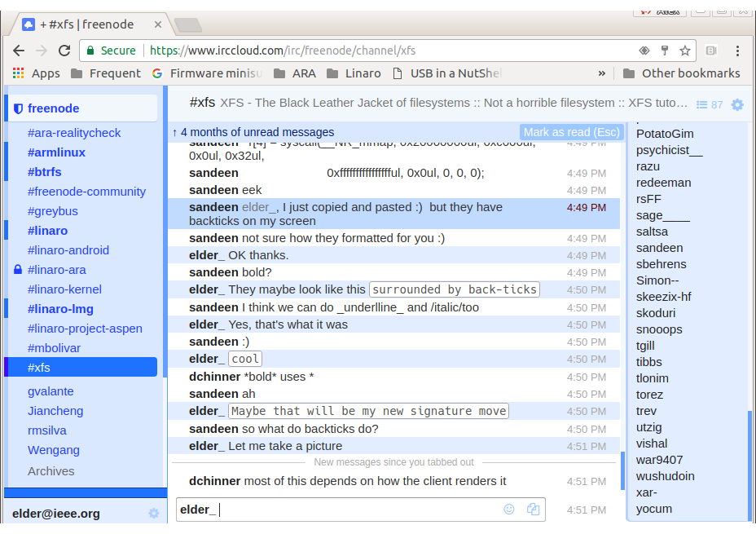Switch to #btrfs channel

[44, 172]
